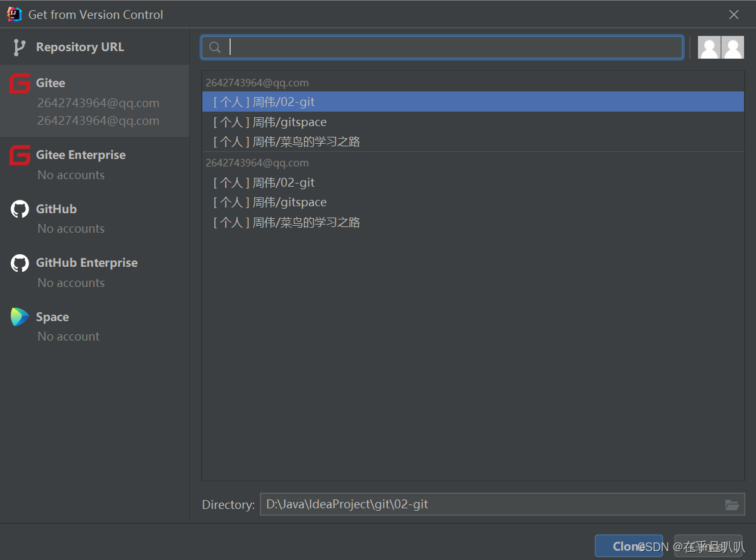Close the Get from Version Control dialog

[734, 15]
